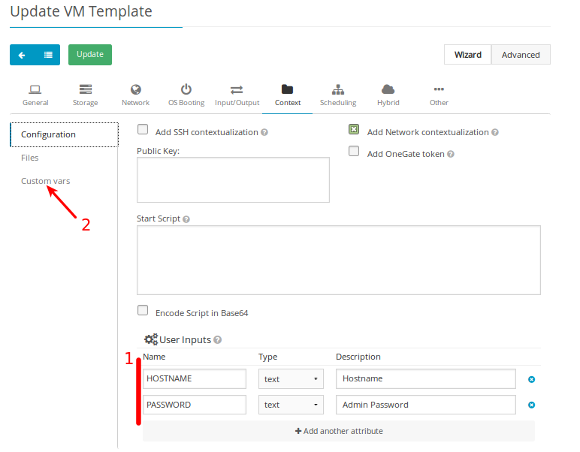Image resolution: width=580 pixels, height=452 pixels.
Task: Enable Add OneGate token checkbox
Action: (x=354, y=151)
